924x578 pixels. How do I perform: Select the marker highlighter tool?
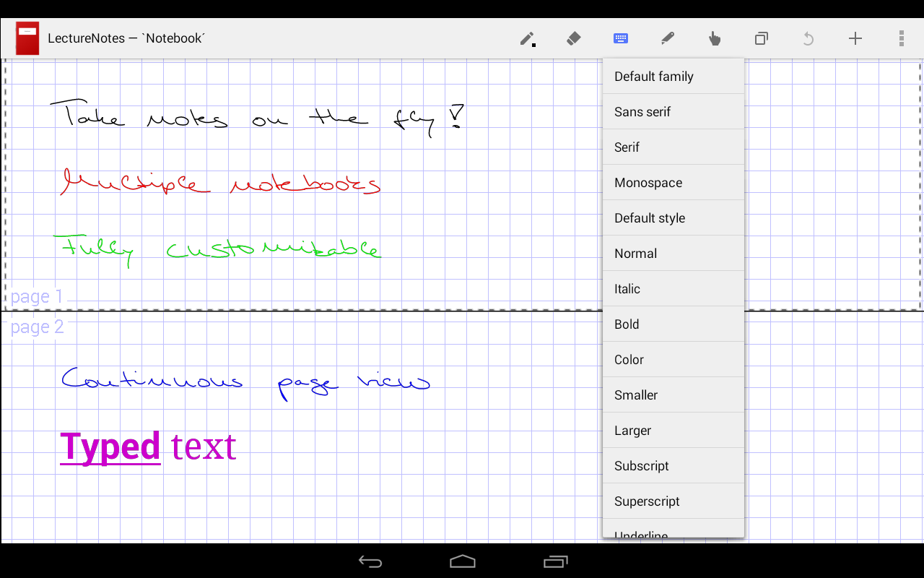tap(668, 38)
